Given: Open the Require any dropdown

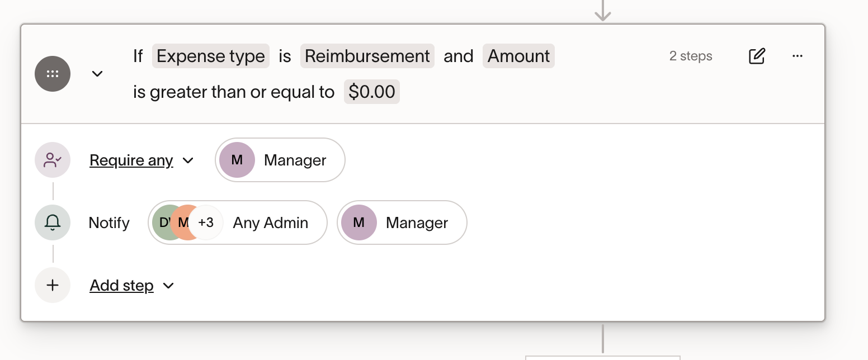Looking at the screenshot, I should click(141, 160).
